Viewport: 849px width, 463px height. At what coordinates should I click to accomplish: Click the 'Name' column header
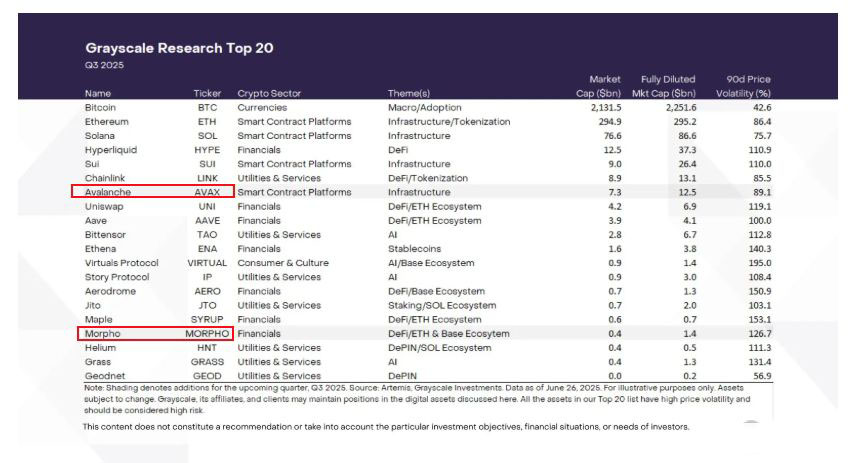[x=97, y=93]
